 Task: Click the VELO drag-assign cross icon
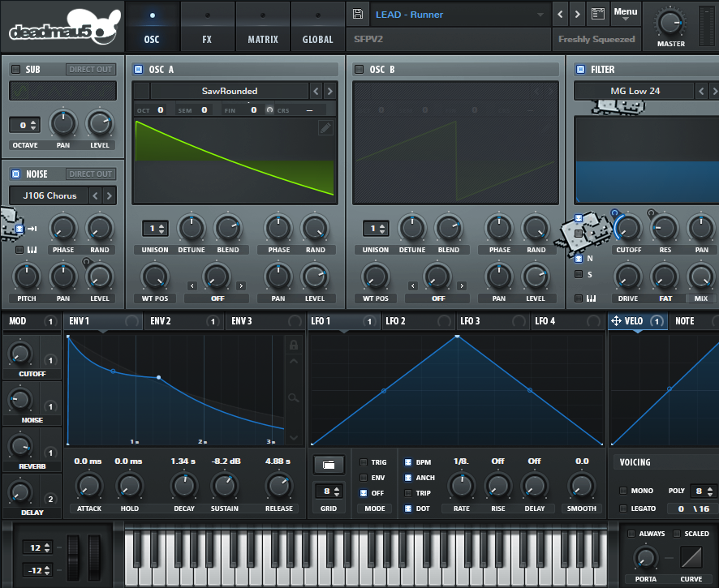[x=616, y=321]
